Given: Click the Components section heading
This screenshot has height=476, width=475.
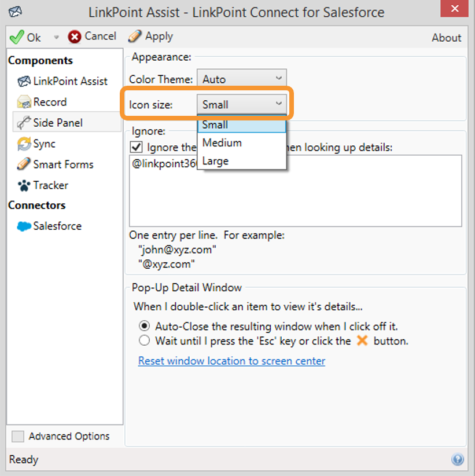Looking at the screenshot, I should 40,60.
